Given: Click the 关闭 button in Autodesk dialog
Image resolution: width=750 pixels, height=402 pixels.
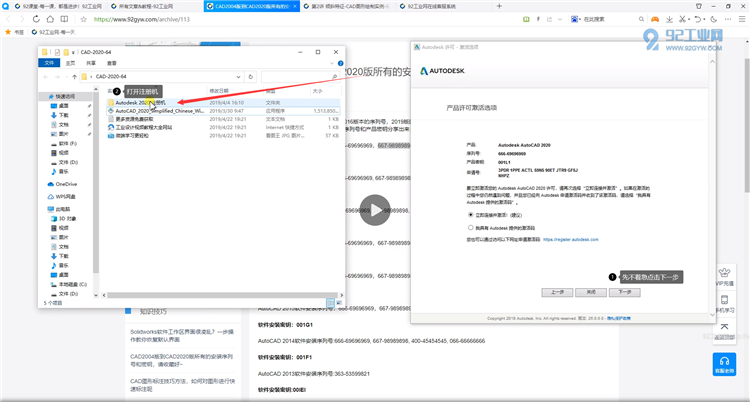Looking at the screenshot, I should pos(591,292).
